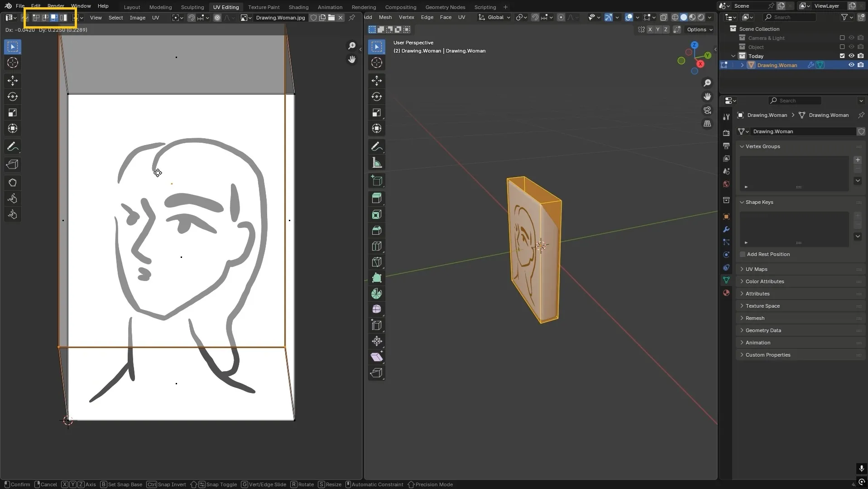Image resolution: width=868 pixels, height=489 pixels.
Task: Select UV face selection mode
Action: click(54, 18)
